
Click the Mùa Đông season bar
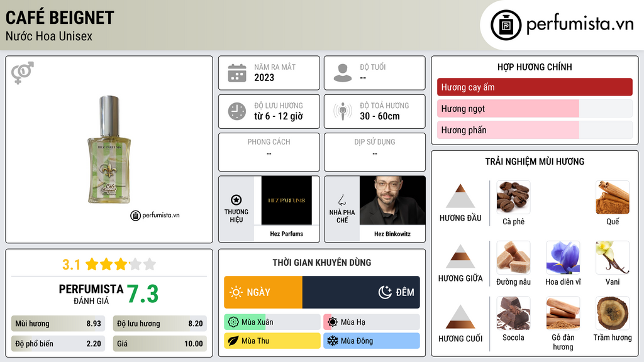pyautogui.click(x=371, y=341)
